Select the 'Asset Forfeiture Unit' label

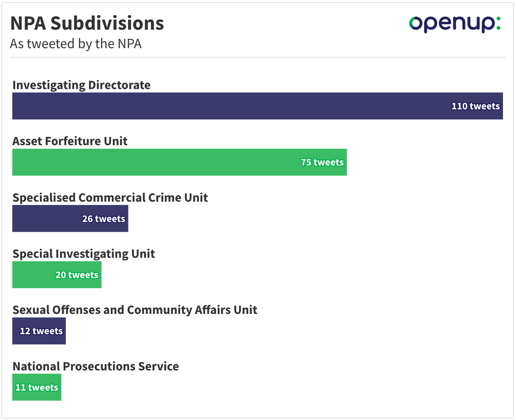click(70, 141)
